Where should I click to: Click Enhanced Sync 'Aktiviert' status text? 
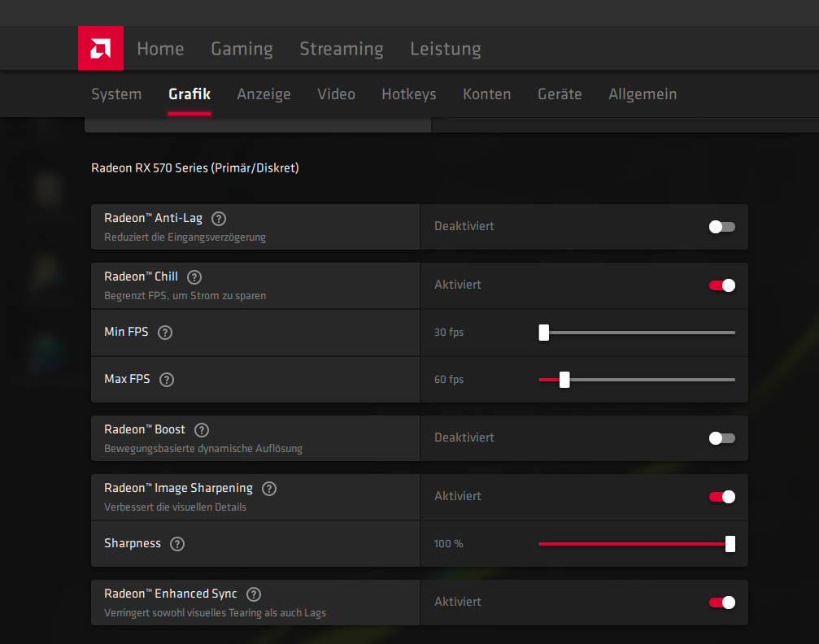(x=458, y=603)
